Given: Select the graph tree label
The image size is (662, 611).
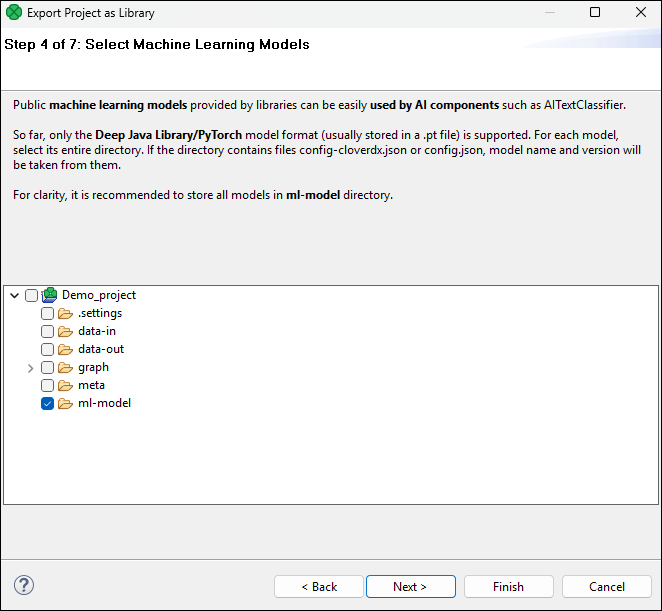Looking at the screenshot, I should click(93, 367).
